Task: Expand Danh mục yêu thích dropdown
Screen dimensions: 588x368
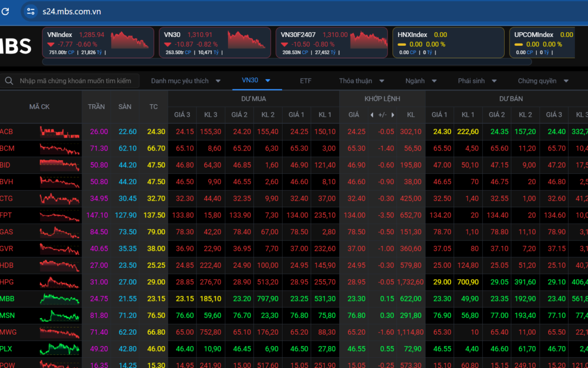Action: [x=186, y=81]
